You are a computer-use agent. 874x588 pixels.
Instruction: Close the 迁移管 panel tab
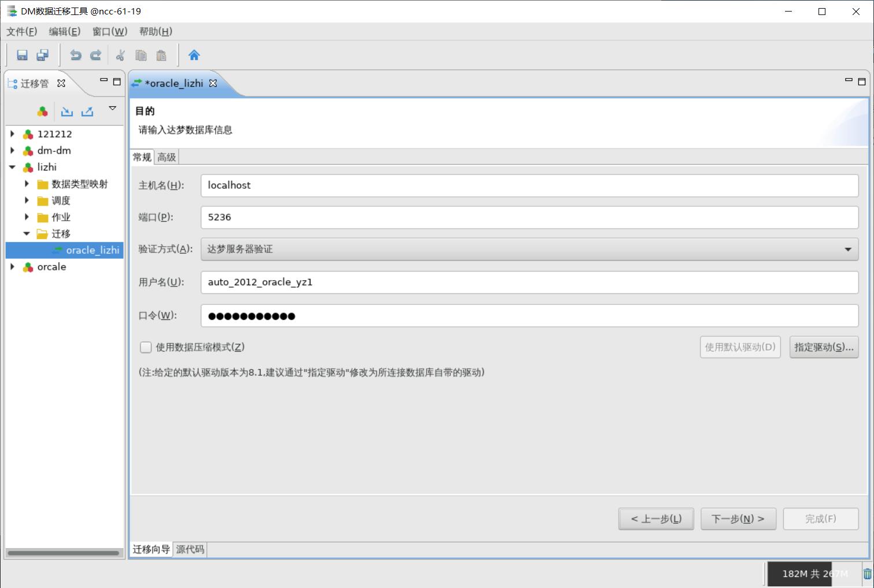tap(61, 83)
